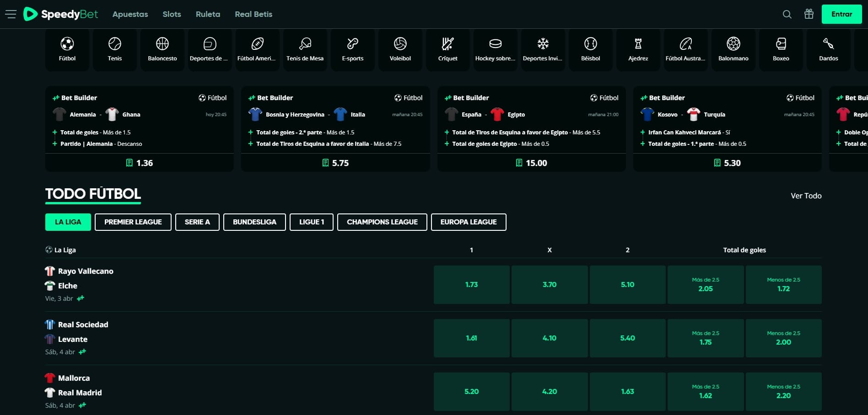The height and width of the screenshot is (415, 868).
Task: Bet on Rayo Vallecano win at 1.73
Action: click(471, 285)
